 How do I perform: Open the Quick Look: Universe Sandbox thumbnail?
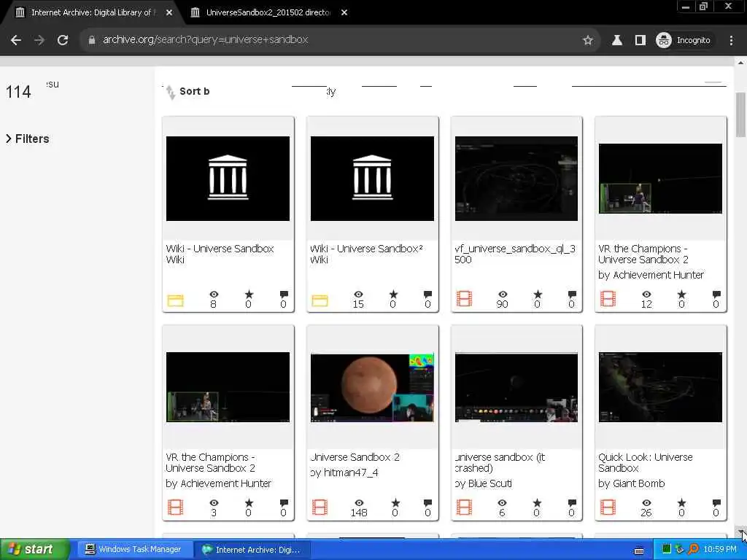[660, 387]
